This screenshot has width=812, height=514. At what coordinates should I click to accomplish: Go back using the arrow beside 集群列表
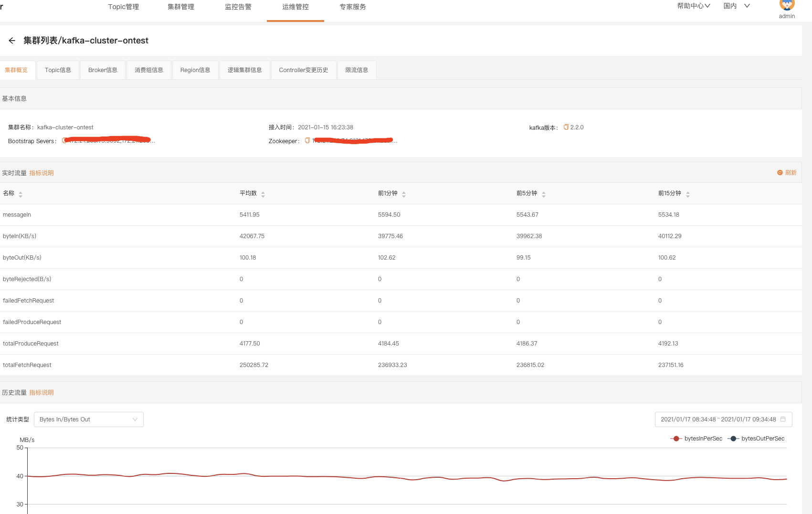[12, 41]
